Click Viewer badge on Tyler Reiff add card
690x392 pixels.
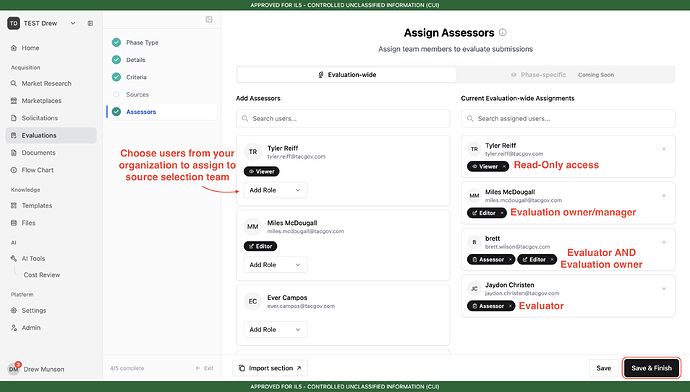pyautogui.click(x=261, y=172)
